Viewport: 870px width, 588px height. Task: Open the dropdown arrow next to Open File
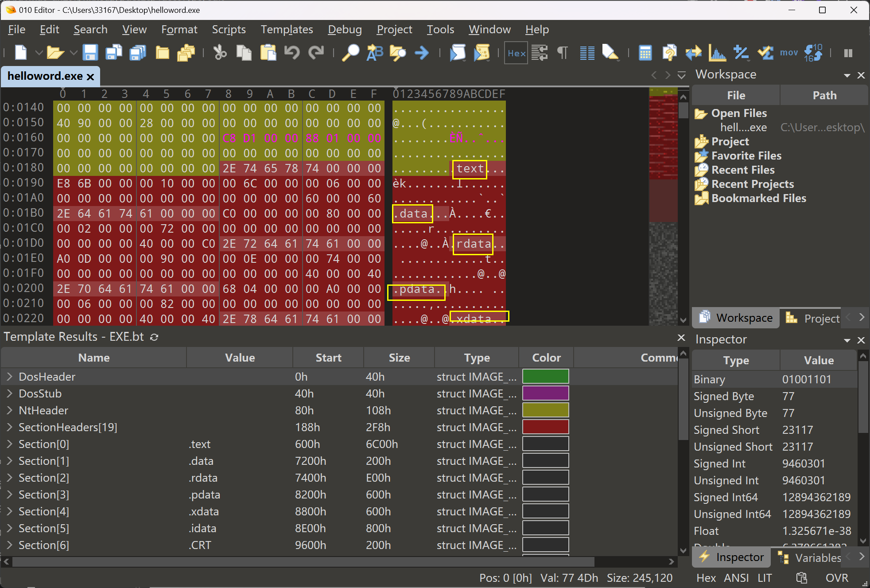pyautogui.click(x=74, y=53)
